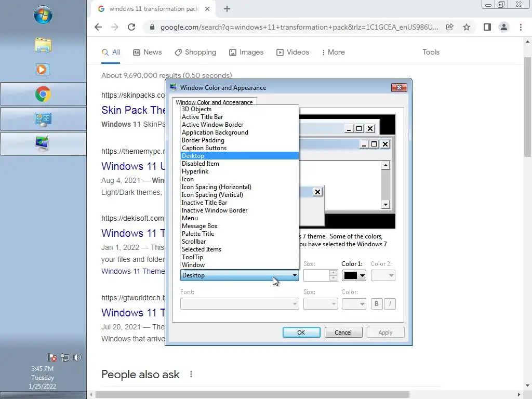This screenshot has height=399, width=532.
Task: Open the Font Color dropdown
Action: tap(354, 303)
